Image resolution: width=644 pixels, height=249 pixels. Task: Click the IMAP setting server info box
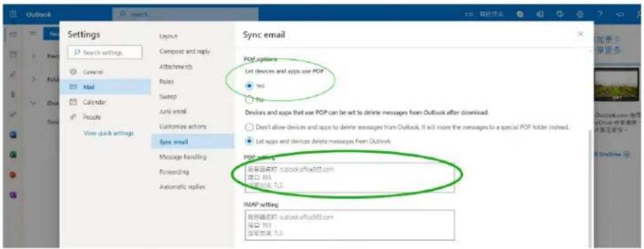(350, 225)
